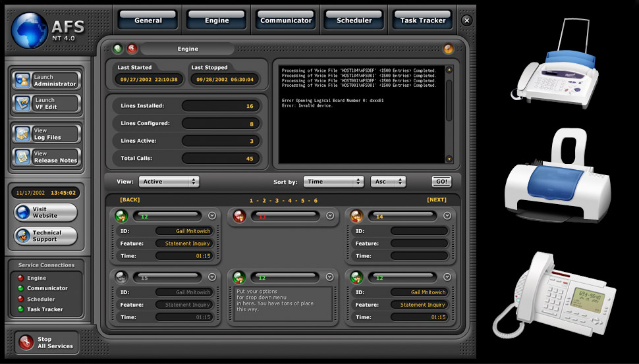Click the Lines Installed value 16

point(221,106)
